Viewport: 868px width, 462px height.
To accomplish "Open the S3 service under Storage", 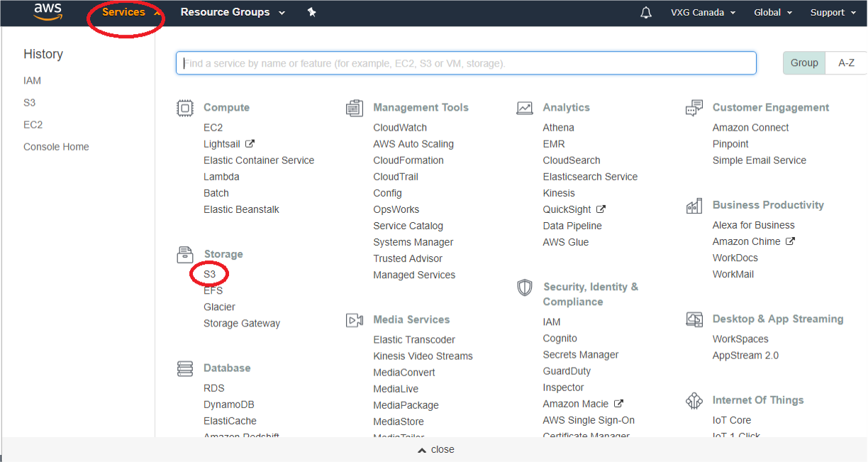I will [209, 274].
